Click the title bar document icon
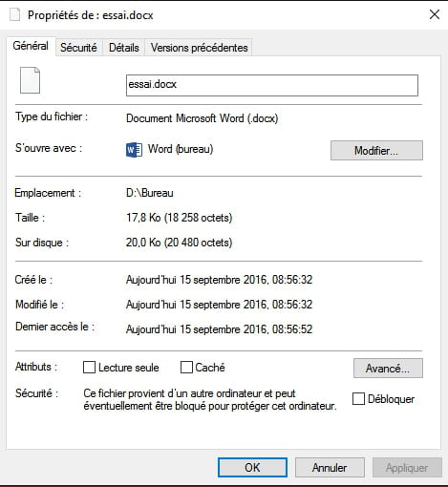The width and height of the screenshot is (448, 487). 14,15
